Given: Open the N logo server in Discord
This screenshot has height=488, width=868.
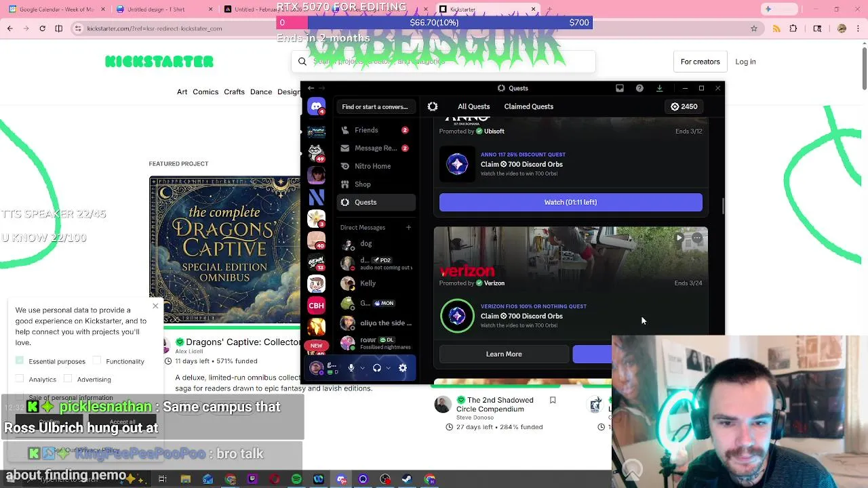Looking at the screenshot, I should tap(316, 197).
